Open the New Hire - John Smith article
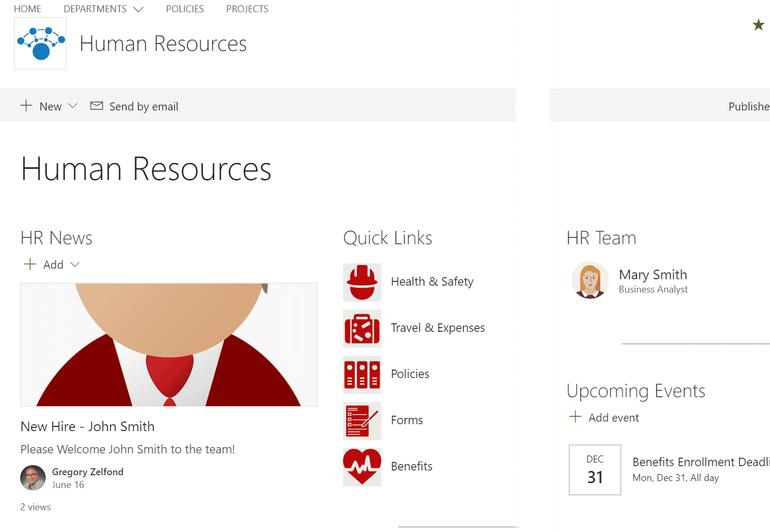The height and width of the screenshot is (532, 770). 87,426
